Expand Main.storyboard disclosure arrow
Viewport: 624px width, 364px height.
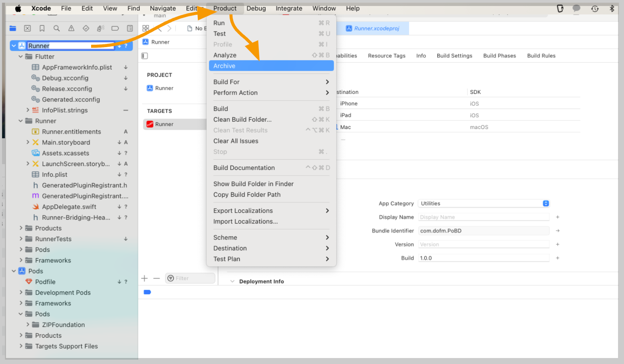(x=28, y=142)
